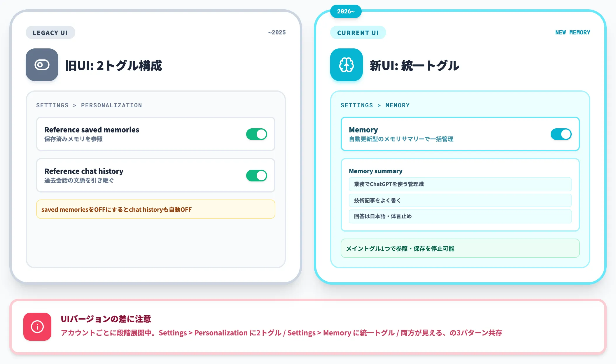Click the 過去会話の文脈を引き継ぐ description
This screenshot has height=364, width=616.
tap(79, 181)
